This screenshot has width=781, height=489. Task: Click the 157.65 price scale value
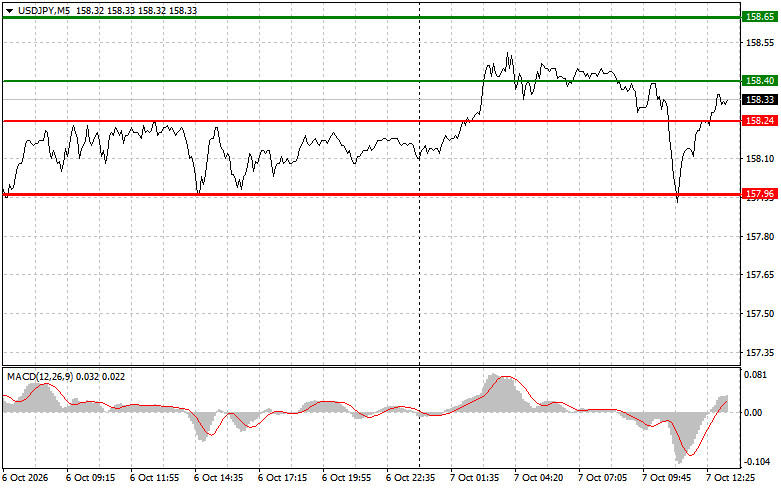point(760,275)
